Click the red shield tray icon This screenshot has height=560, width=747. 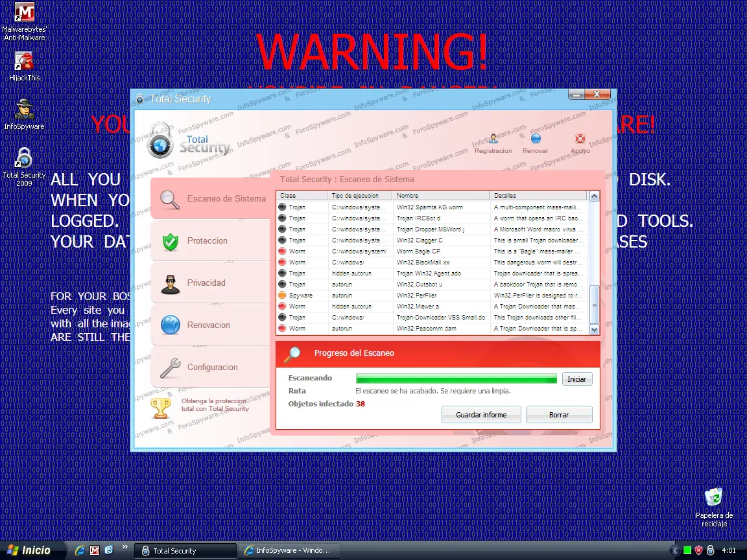point(699,550)
